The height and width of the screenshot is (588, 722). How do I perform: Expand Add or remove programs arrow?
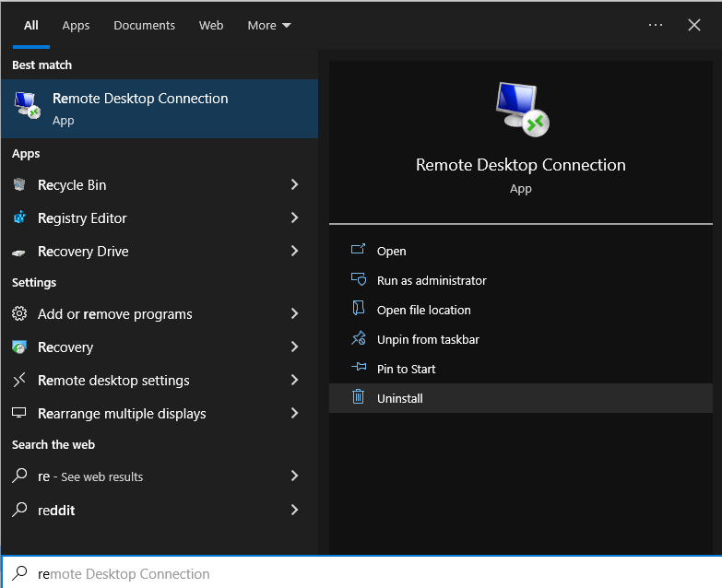tap(295, 313)
